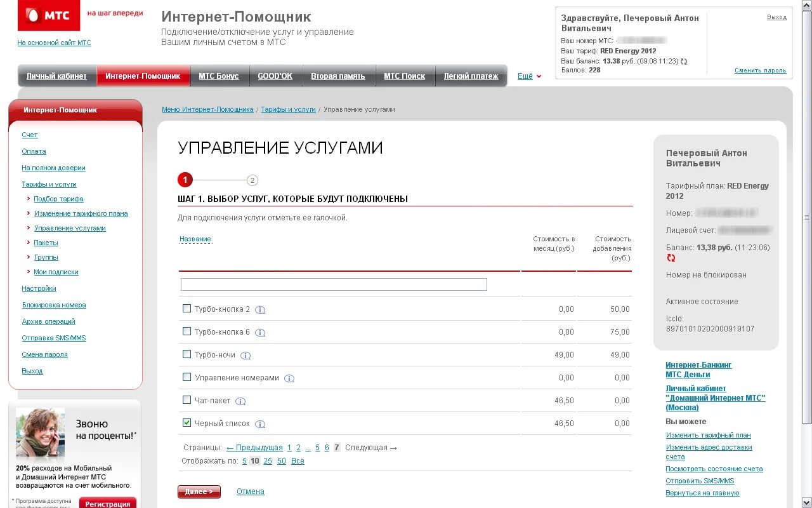Click the Выход link at top right
Viewport: 812px width, 508px height.
pos(776,17)
